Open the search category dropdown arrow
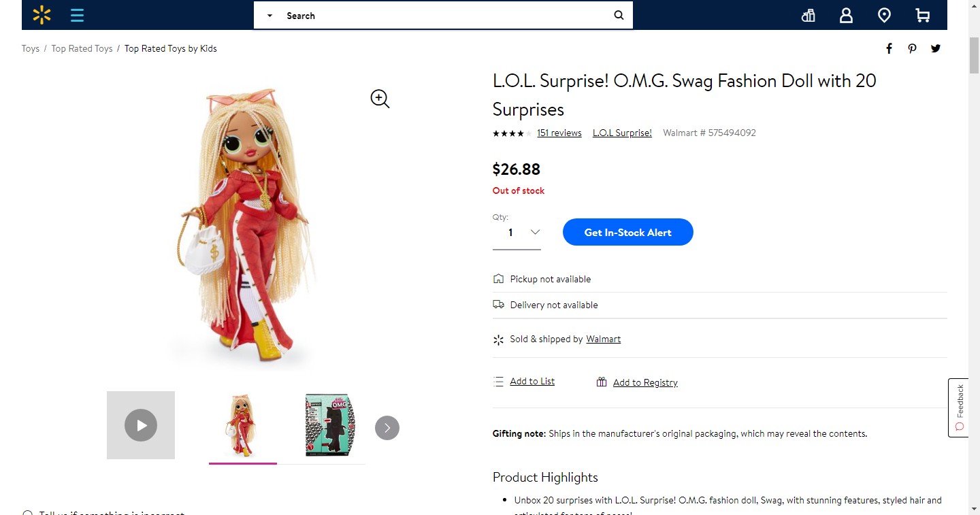The width and height of the screenshot is (980, 515). (x=269, y=16)
